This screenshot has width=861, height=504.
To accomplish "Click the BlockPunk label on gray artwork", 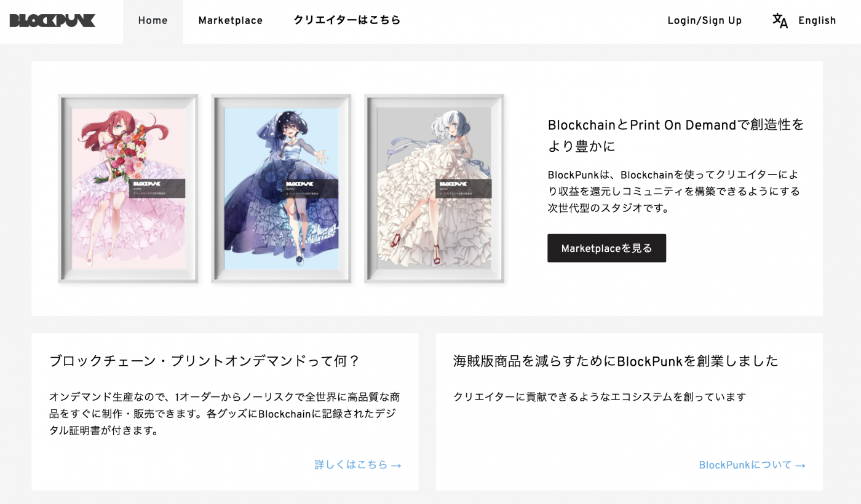I will coord(464,188).
